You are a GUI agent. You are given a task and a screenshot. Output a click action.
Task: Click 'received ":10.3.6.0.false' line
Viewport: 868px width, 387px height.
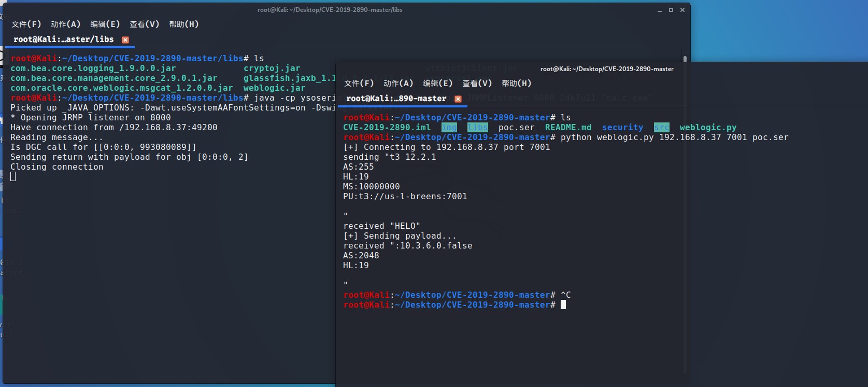(x=408, y=246)
